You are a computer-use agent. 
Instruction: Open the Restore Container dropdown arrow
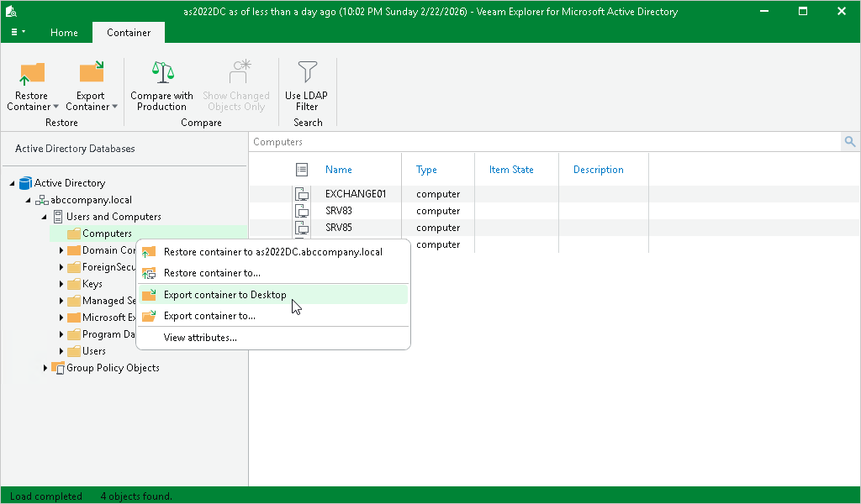[56, 107]
